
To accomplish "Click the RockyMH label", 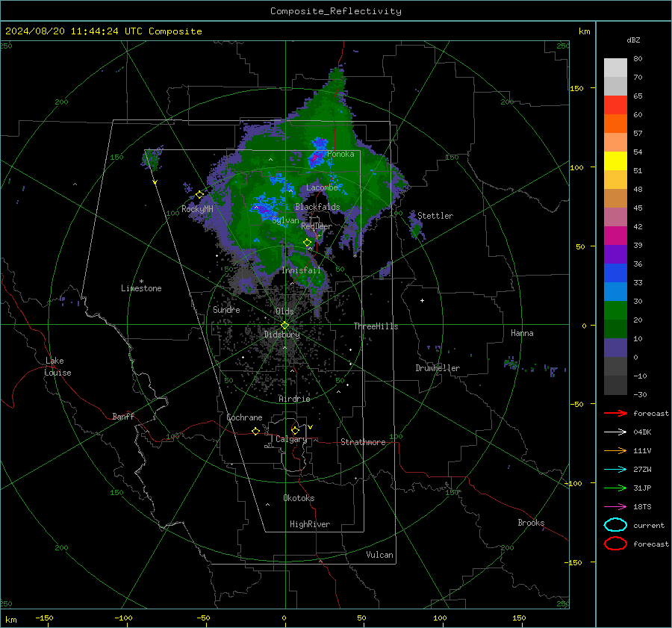I will [197, 209].
